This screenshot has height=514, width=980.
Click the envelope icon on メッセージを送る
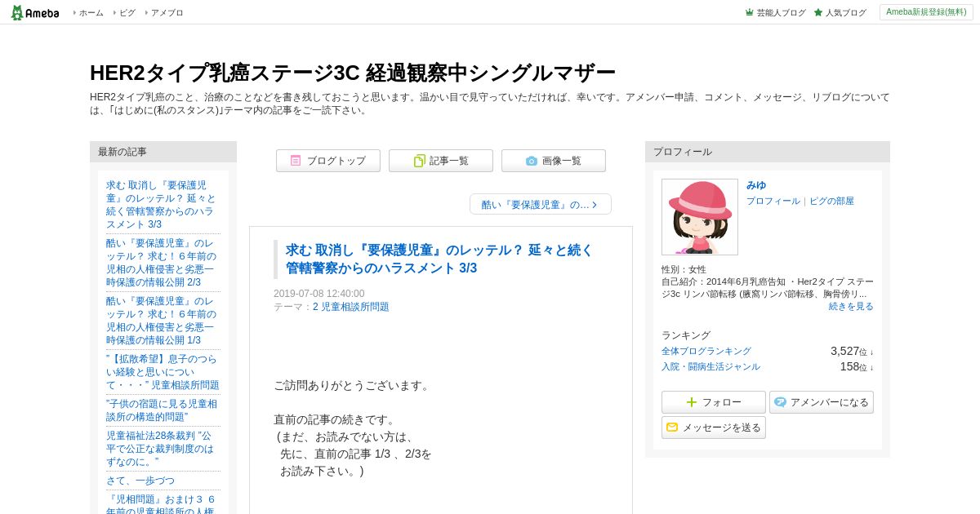pyautogui.click(x=672, y=428)
